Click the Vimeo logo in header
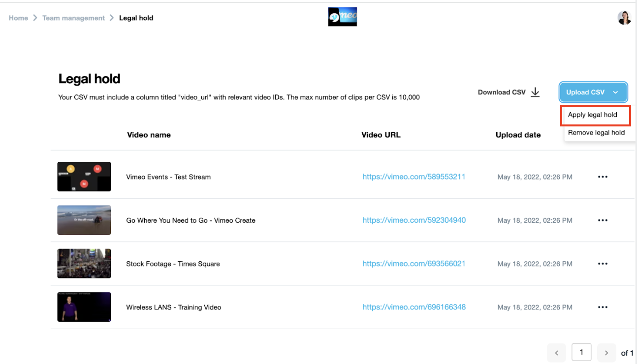Image resolution: width=637 pixels, height=364 pixels. (x=342, y=17)
